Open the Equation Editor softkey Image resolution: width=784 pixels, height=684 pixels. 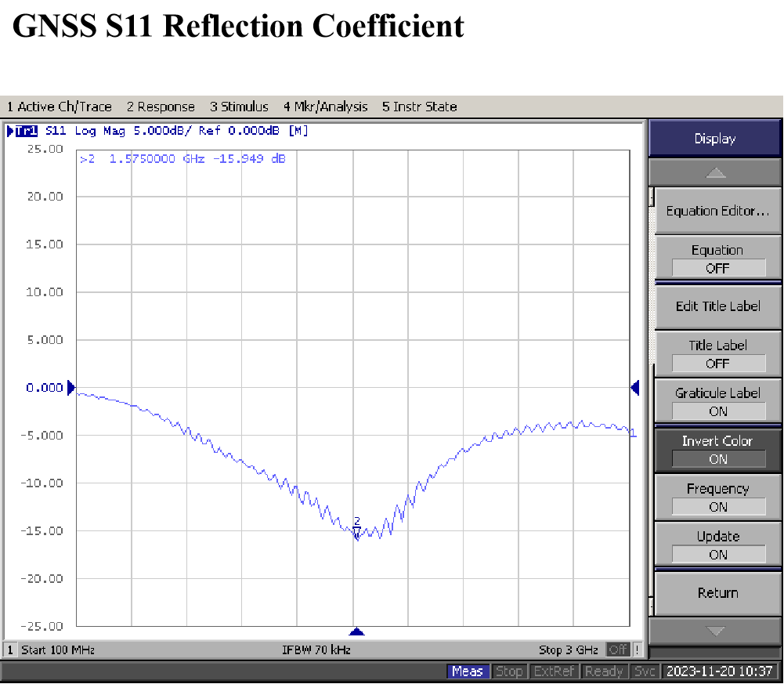tap(717, 211)
